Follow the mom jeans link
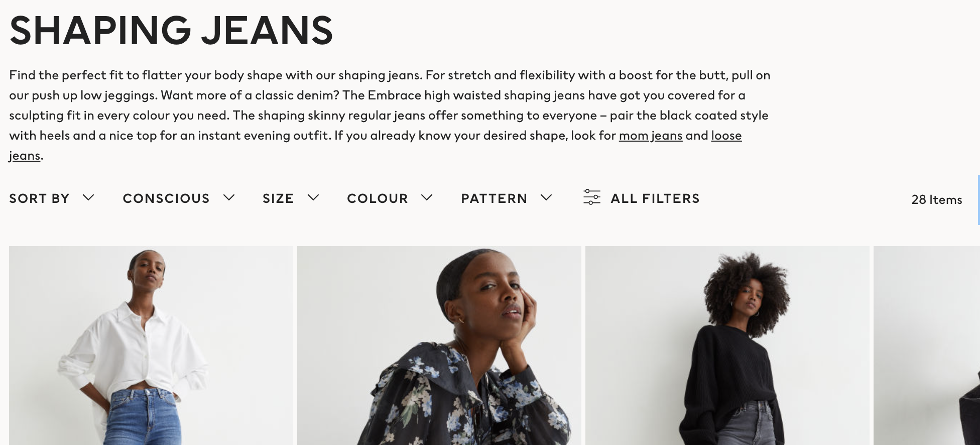This screenshot has width=980, height=445. tap(650, 136)
